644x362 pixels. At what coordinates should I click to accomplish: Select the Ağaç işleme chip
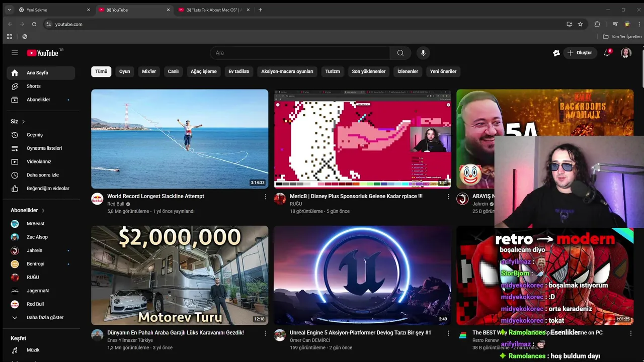pyautogui.click(x=204, y=71)
